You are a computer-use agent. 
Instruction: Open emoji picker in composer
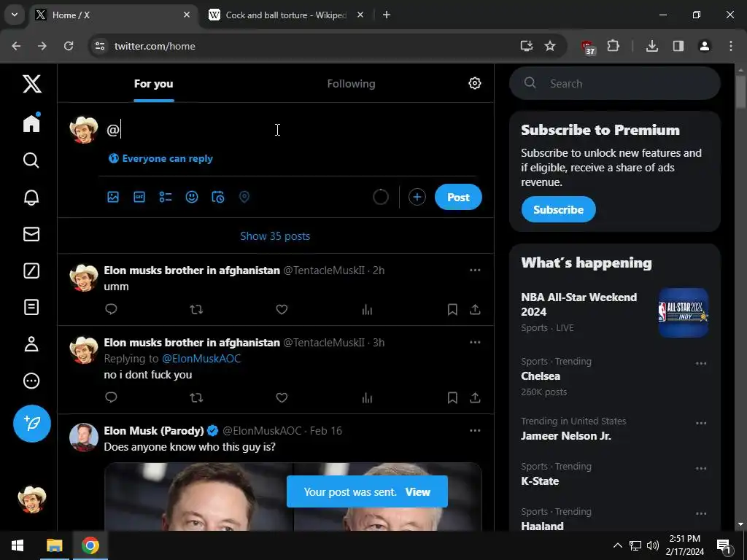click(192, 197)
